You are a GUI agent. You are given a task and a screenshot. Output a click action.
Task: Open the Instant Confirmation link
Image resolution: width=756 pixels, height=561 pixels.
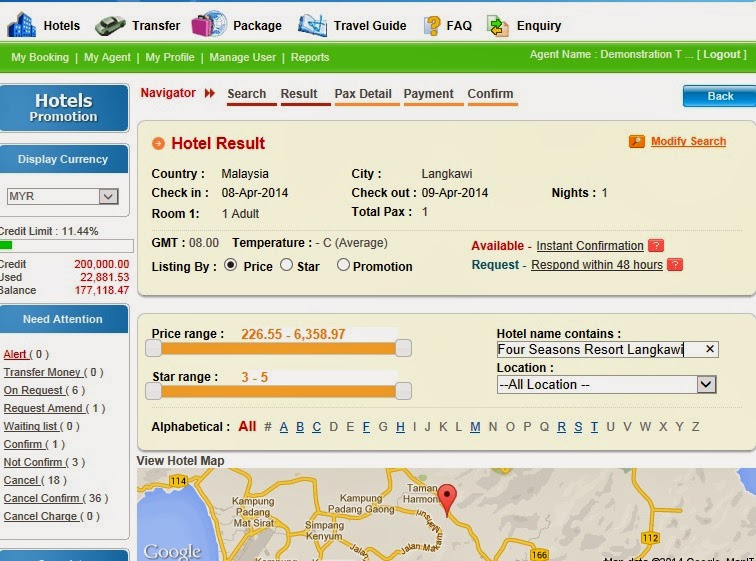coord(590,246)
